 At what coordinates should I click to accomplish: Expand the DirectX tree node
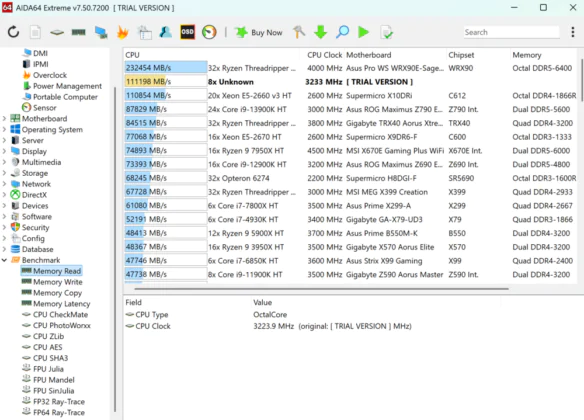[4, 195]
